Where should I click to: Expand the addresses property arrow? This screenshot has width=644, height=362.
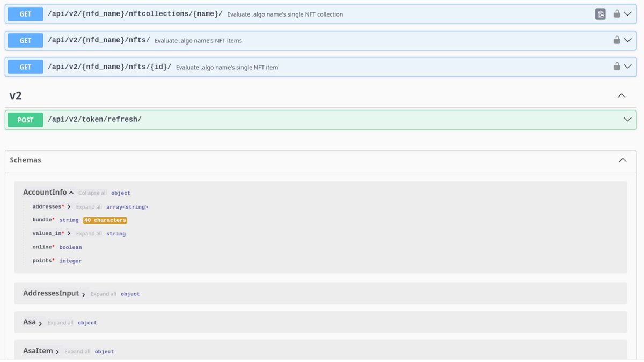[x=69, y=207]
